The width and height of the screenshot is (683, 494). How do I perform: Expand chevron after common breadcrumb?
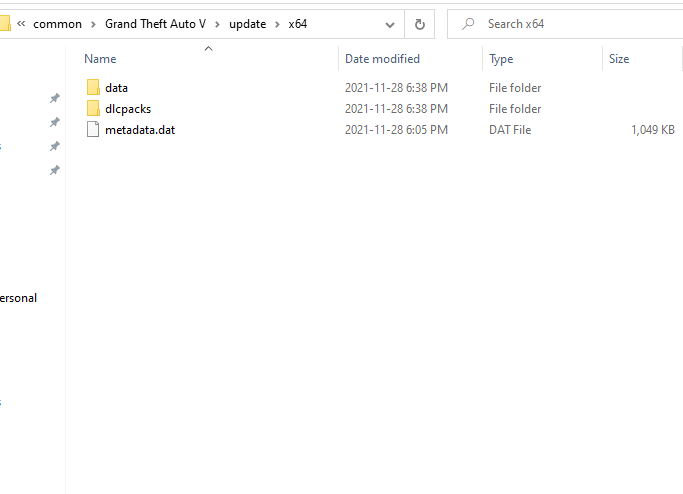(93, 24)
